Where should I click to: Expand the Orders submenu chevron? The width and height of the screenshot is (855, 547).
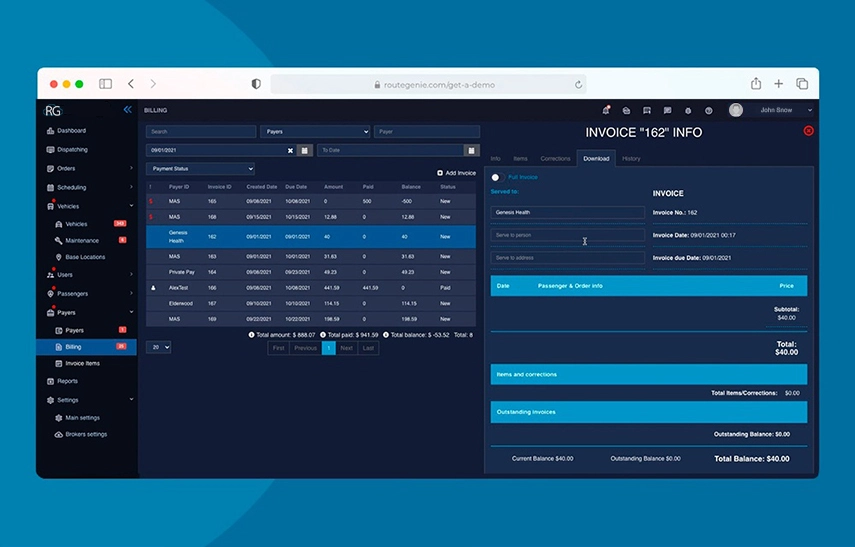(131, 168)
